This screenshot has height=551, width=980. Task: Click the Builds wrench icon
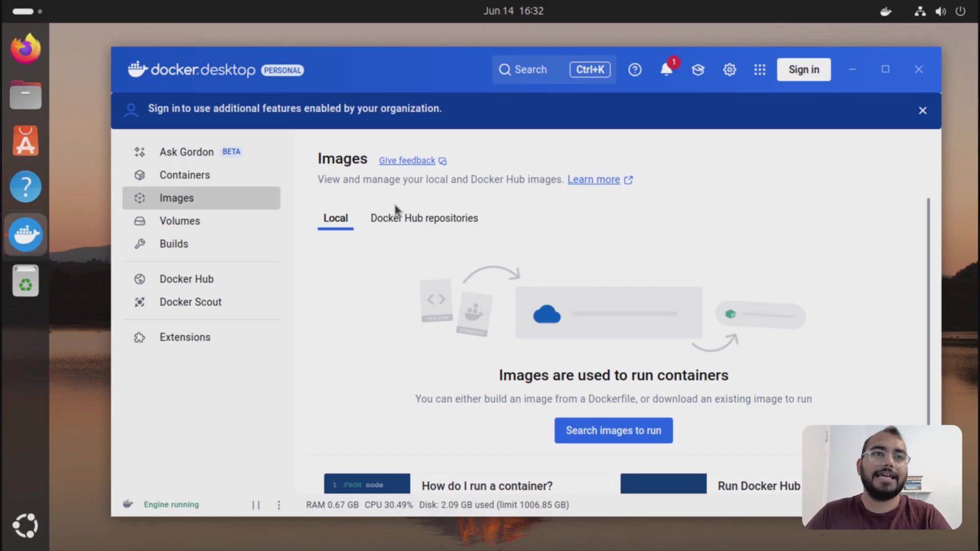(139, 244)
